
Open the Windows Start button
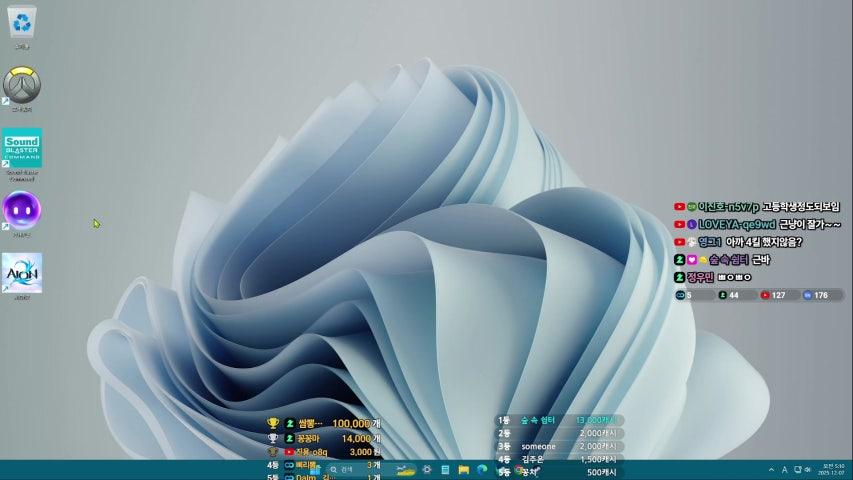316,470
